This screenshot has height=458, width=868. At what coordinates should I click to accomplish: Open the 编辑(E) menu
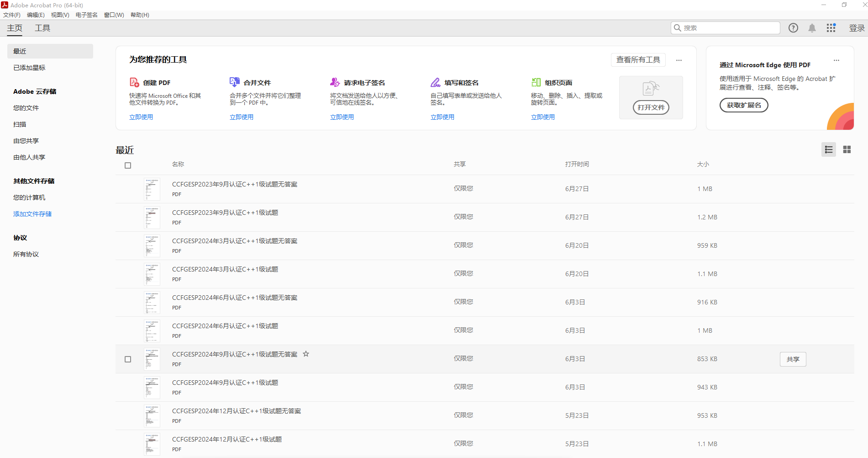point(35,15)
